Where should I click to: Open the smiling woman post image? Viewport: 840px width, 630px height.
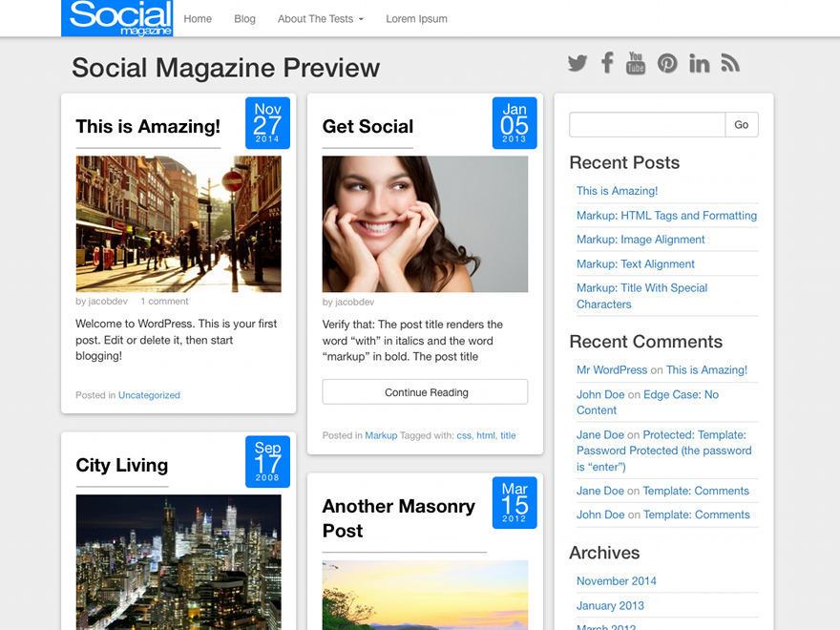click(x=425, y=224)
